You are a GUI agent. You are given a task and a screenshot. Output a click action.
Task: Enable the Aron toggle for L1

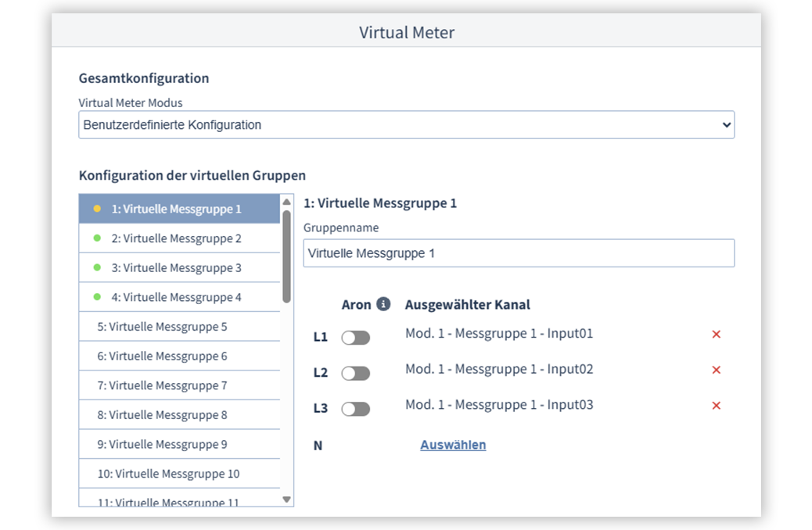click(x=355, y=338)
